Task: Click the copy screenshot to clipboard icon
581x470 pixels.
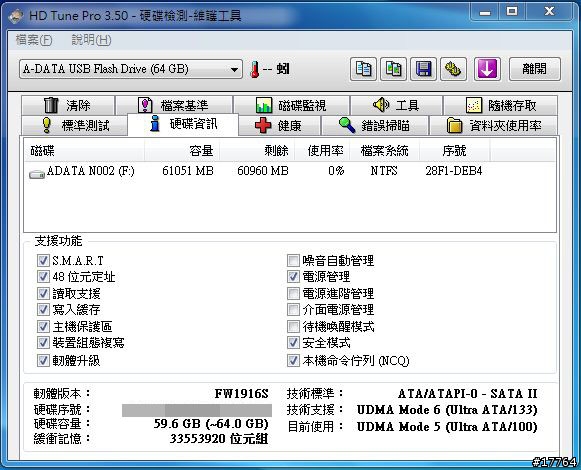Action: tap(394, 69)
